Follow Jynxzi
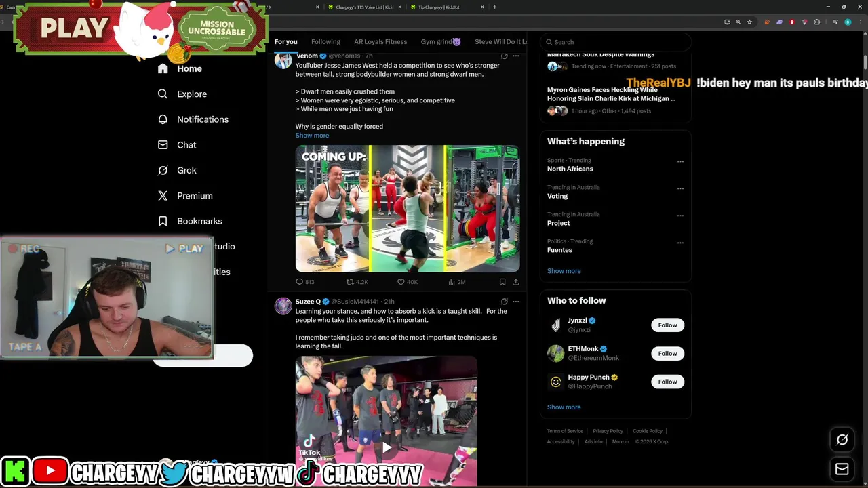The height and width of the screenshot is (488, 868). pos(667,325)
